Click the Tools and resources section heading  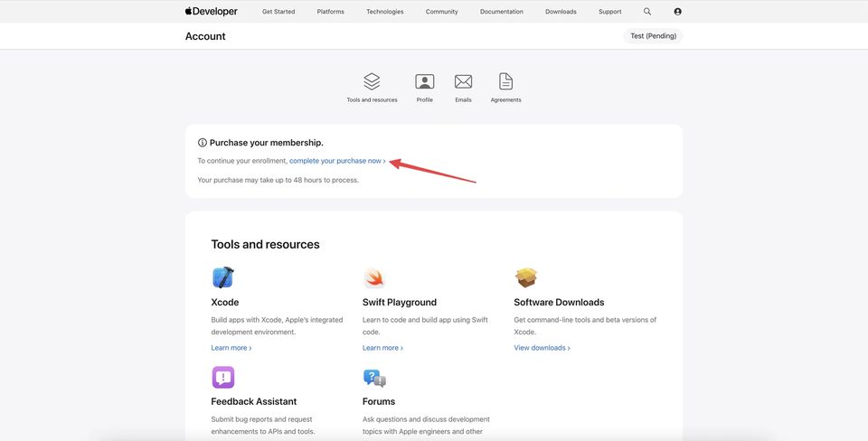point(265,245)
